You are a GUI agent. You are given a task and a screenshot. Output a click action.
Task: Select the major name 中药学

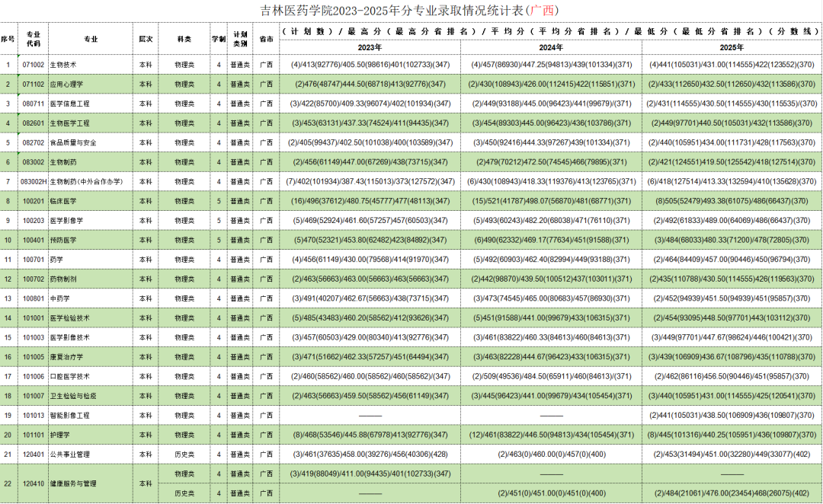tap(60, 298)
